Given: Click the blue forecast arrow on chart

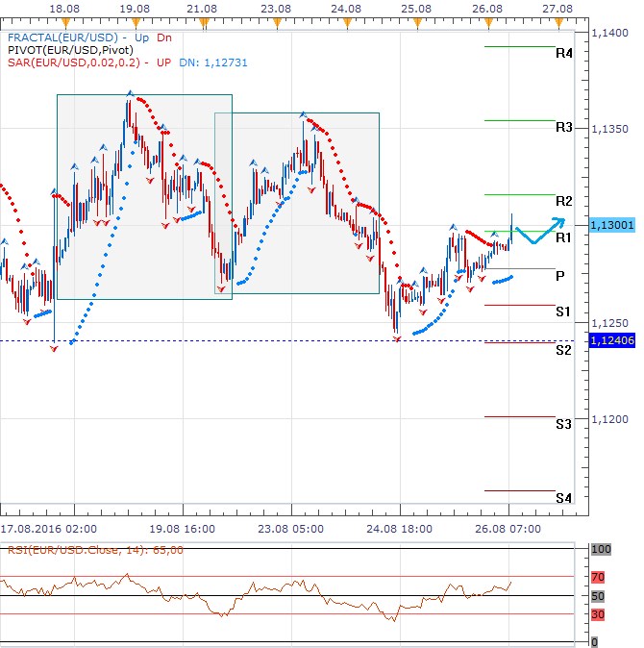Looking at the screenshot, I should [x=540, y=232].
